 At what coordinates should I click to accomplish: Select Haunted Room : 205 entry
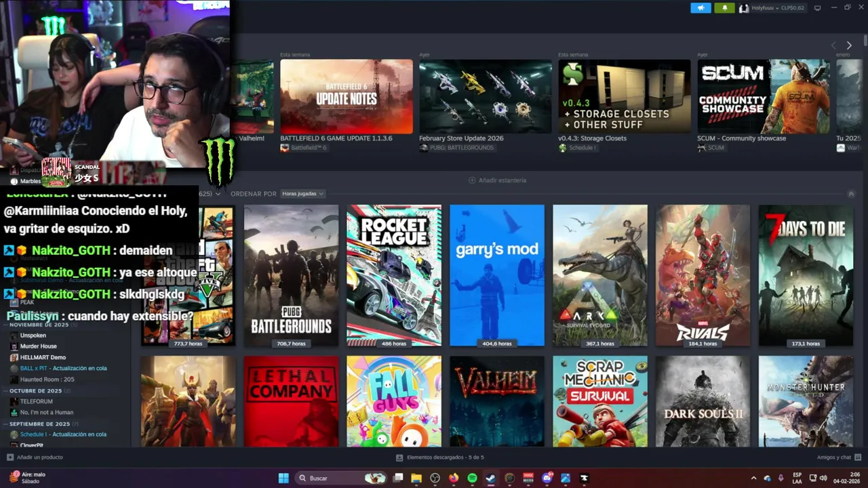(47, 380)
